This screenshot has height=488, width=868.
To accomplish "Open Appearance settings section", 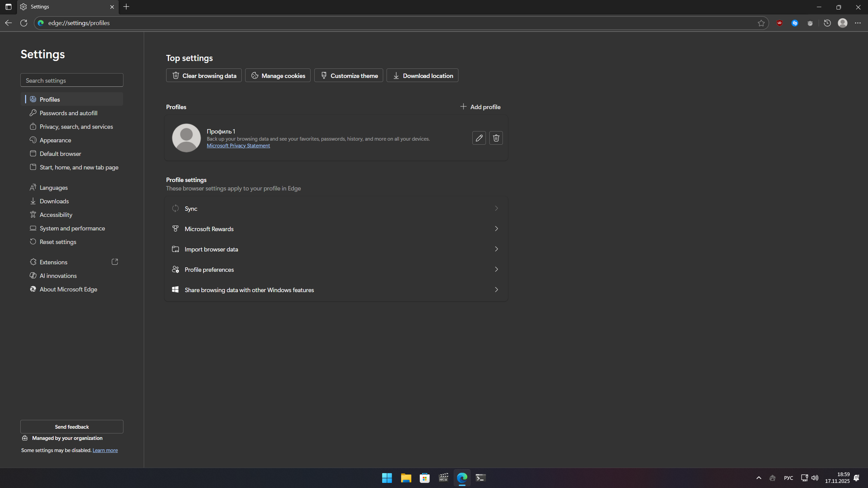I will [55, 140].
